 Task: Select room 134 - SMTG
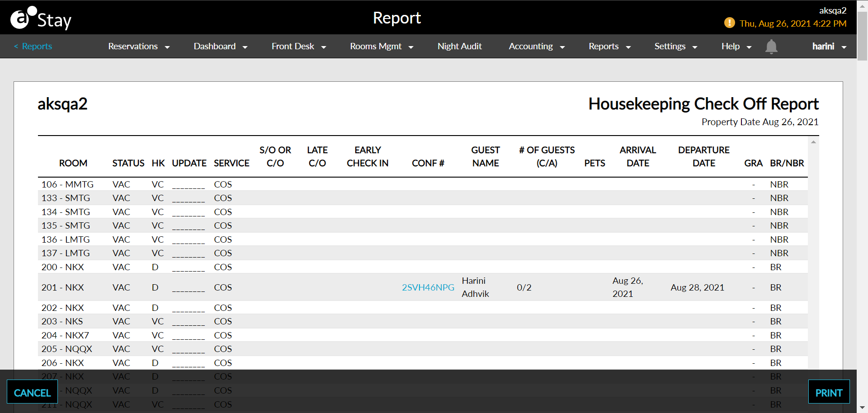click(423, 212)
